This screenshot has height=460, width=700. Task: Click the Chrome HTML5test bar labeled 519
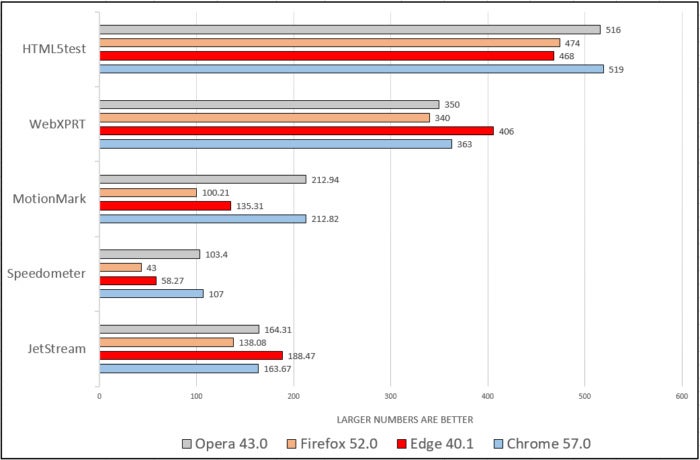pos(351,69)
